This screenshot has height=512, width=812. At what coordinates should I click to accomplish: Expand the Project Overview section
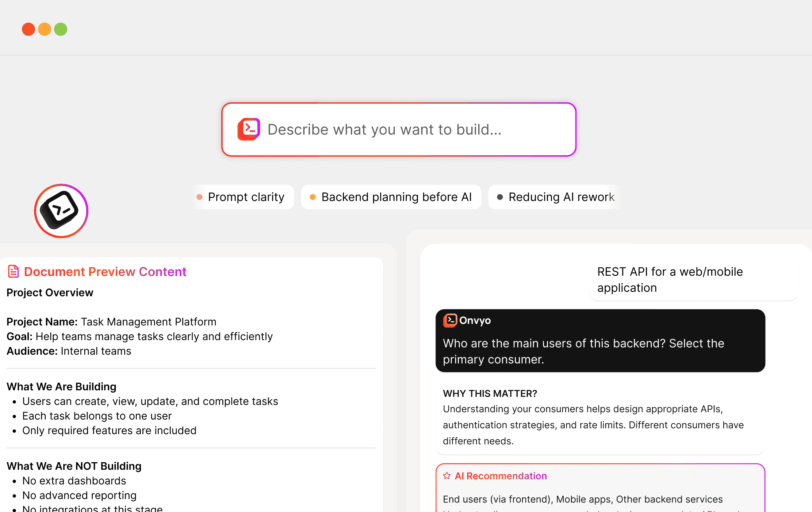pyautogui.click(x=50, y=293)
